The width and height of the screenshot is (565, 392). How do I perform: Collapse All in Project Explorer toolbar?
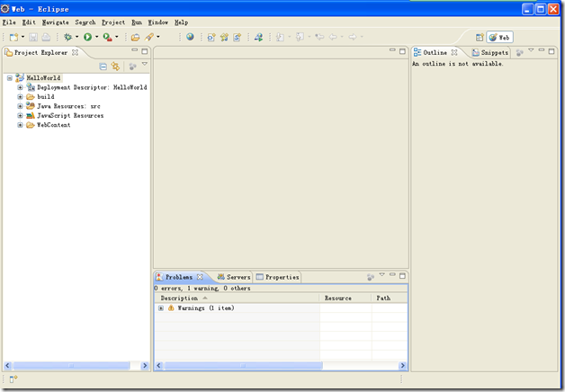tap(103, 67)
